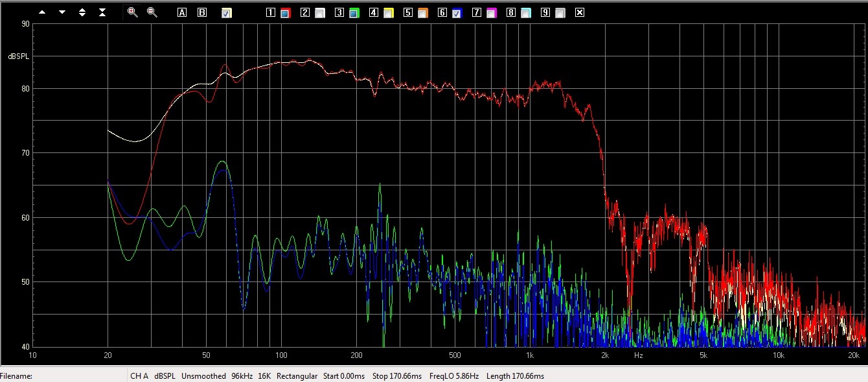The image size is (868, 382).
Task: Select overlay slot number 6
Action: coord(442,12)
